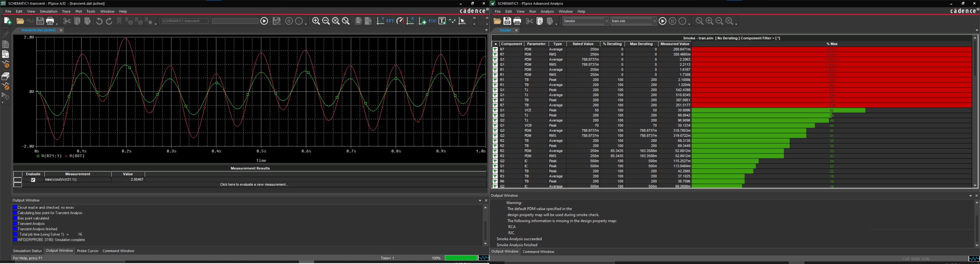Switch to Simulation Status tab
This screenshot has width=980, height=264.
pos(27,251)
